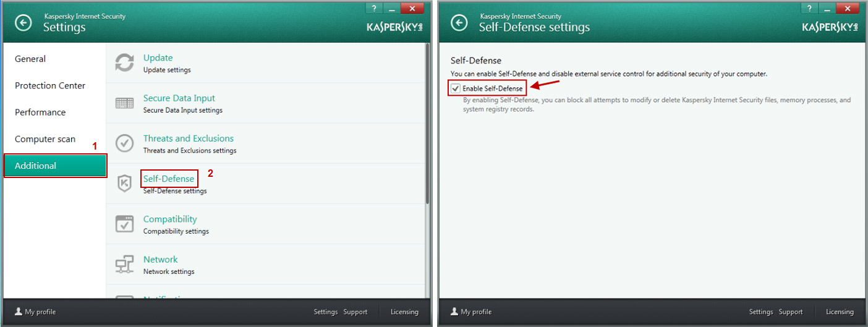Click Support in Self-Defense window footer
The height and width of the screenshot is (327, 868).
791,312
